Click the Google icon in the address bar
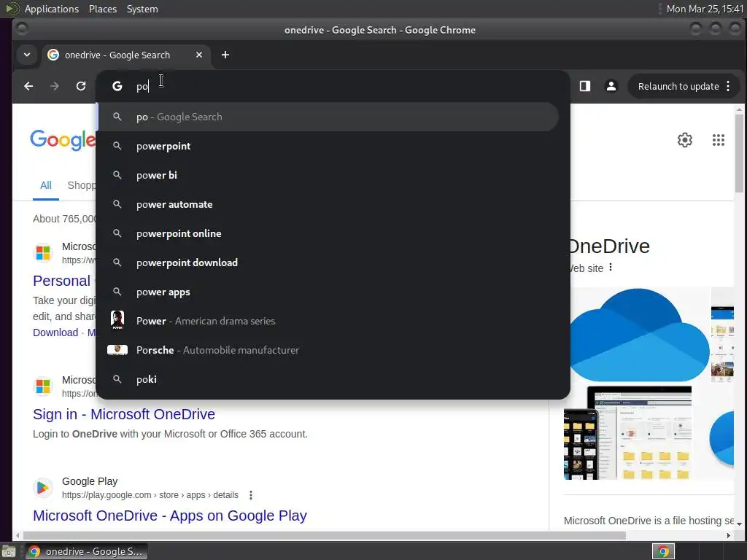The height and width of the screenshot is (560, 747). click(x=117, y=86)
